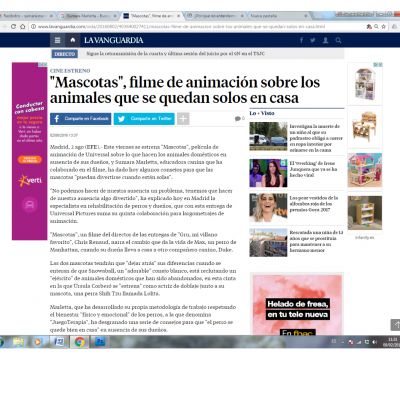Click the pink dollhouse ad image
The image size is (400, 400).
(x=365, y=170)
